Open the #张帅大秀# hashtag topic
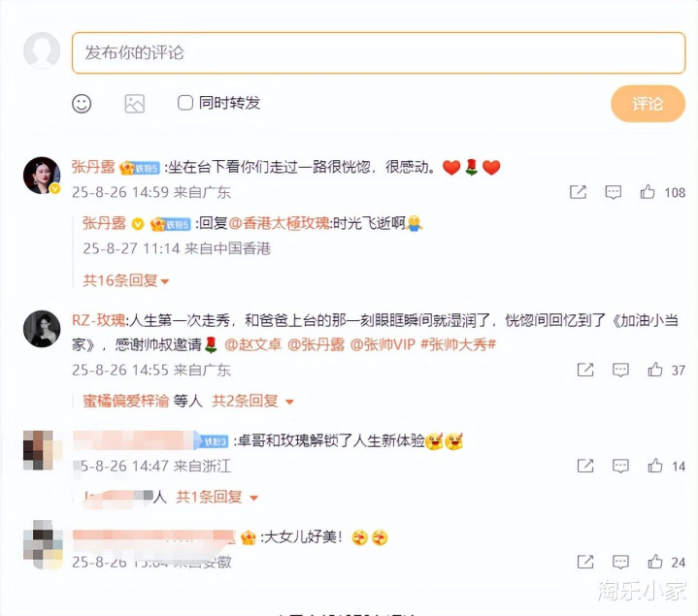This screenshot has width=698, height=616. [458, 344]
